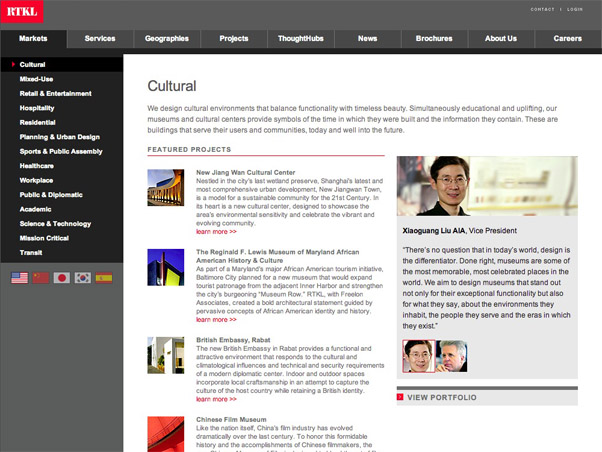This screenshot has height=452, width=602.
Task: Select Sports & Public Assembly in sidebar
Action: click(61, 152)
